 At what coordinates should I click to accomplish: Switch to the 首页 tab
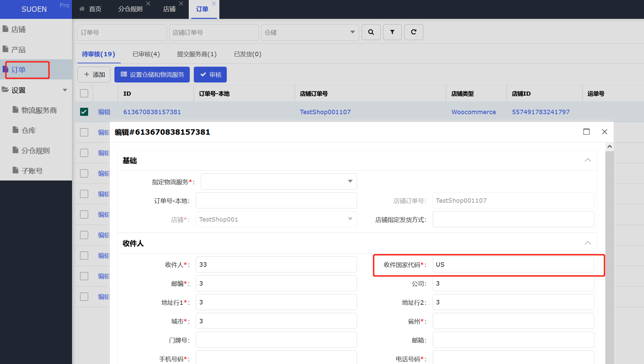(x=91, y=9)
